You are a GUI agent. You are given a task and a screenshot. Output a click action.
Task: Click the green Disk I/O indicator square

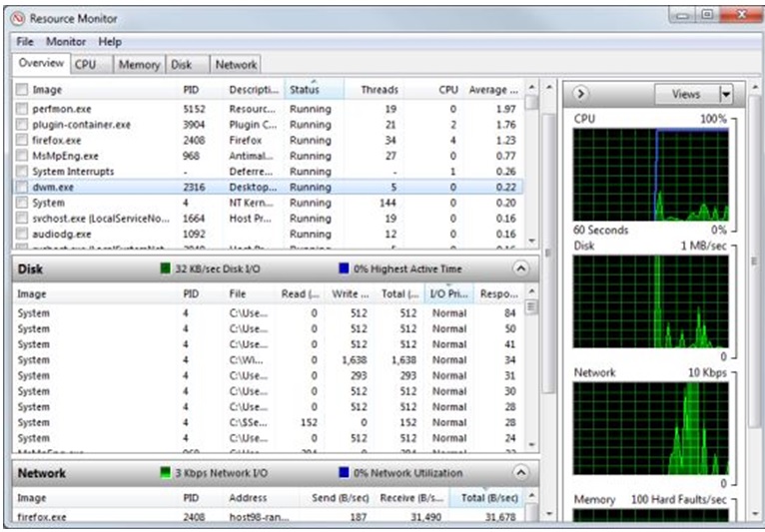[x=166, y=268]
